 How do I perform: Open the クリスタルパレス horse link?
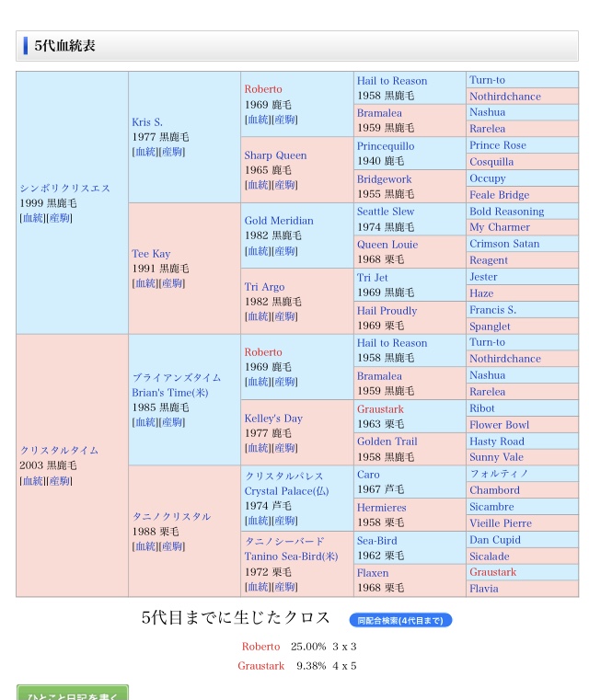pyautogui.click(x=283, y=476)
